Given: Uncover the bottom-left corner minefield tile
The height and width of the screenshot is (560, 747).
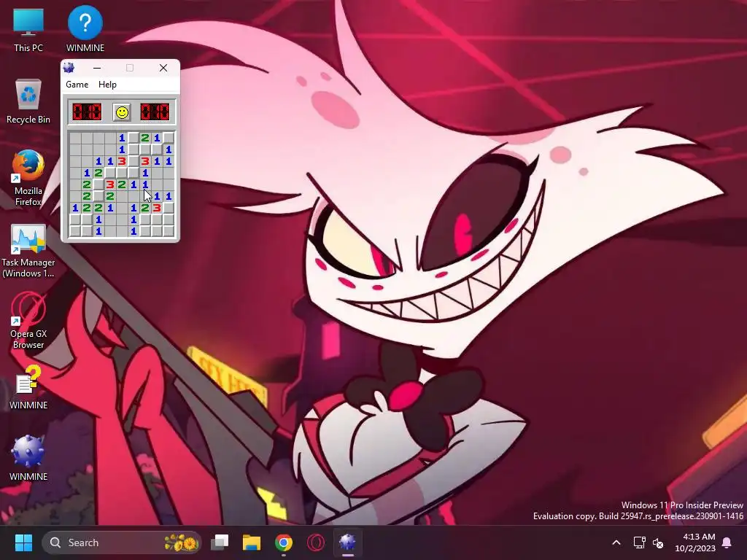Looking at the screenshot, I should pos(75,231).
